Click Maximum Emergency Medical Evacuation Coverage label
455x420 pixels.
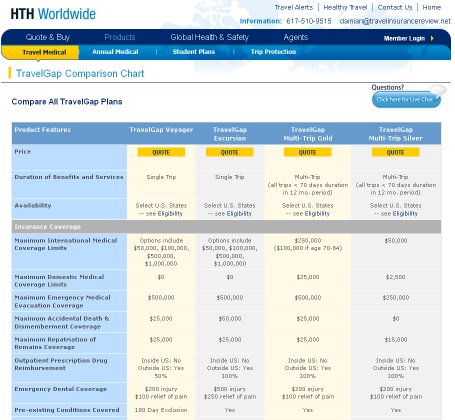(62, 301)
